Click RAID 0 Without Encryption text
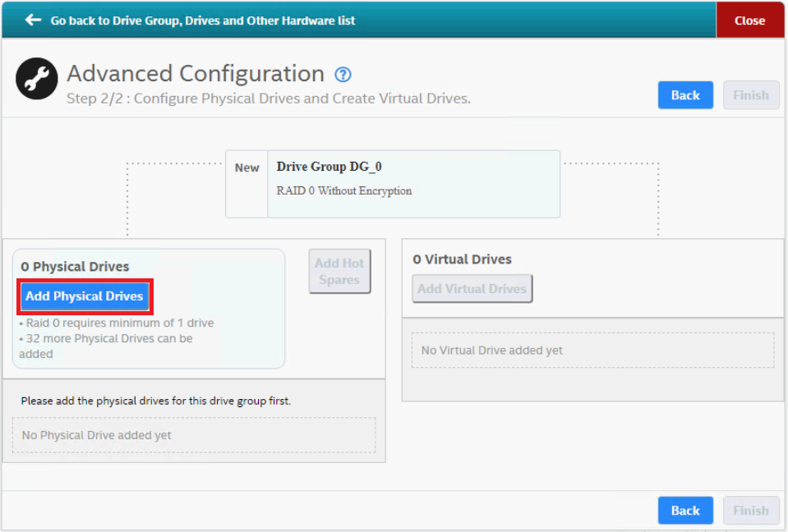This screenshot has width=788, height=532. pos(344,191)
